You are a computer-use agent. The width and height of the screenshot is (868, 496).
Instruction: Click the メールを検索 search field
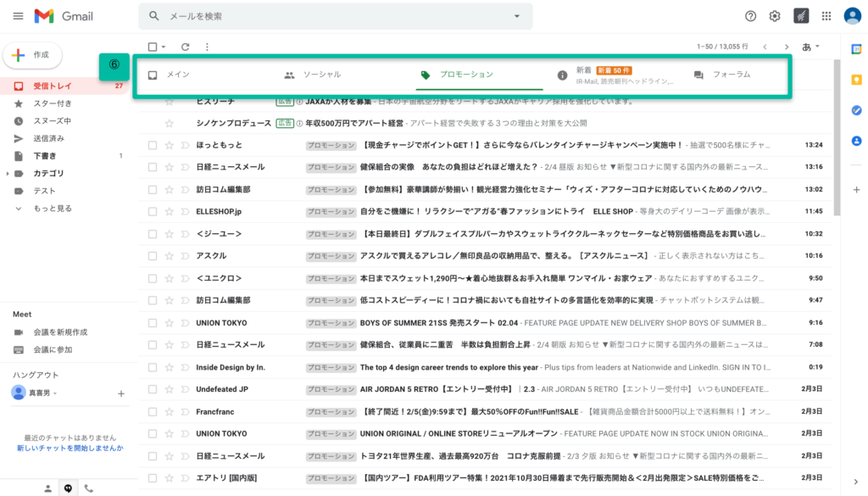(x=331, y=16)
